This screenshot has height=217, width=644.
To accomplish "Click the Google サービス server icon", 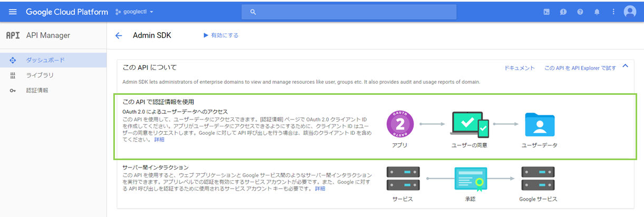I will point(538,179).
